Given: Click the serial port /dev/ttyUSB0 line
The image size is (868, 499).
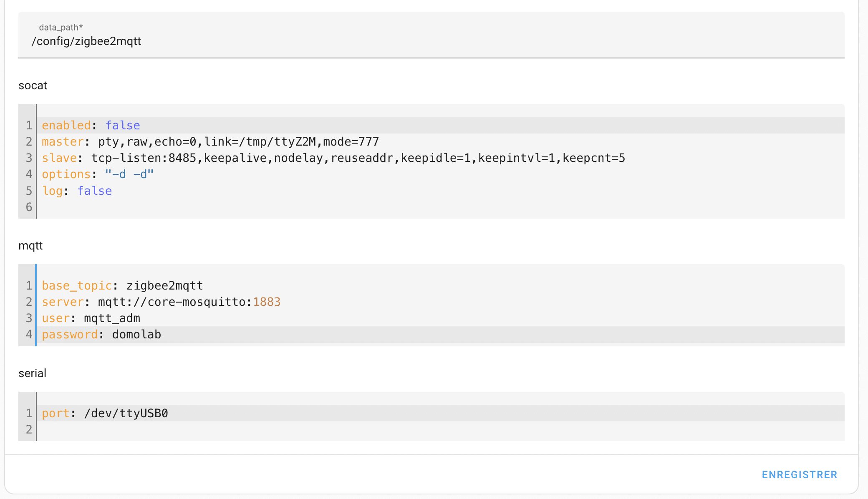Looking at the screenshot, I should tap(441, 413).
